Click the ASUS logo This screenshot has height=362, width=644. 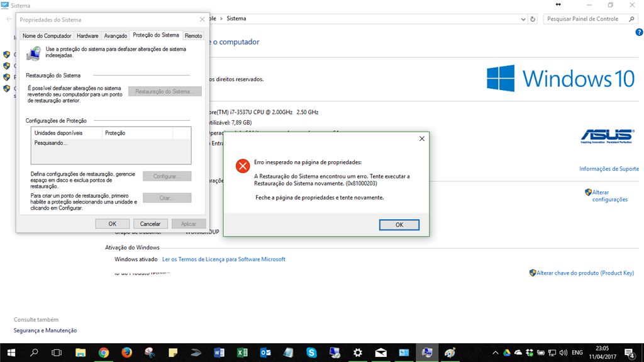click(x=608, y=137)
